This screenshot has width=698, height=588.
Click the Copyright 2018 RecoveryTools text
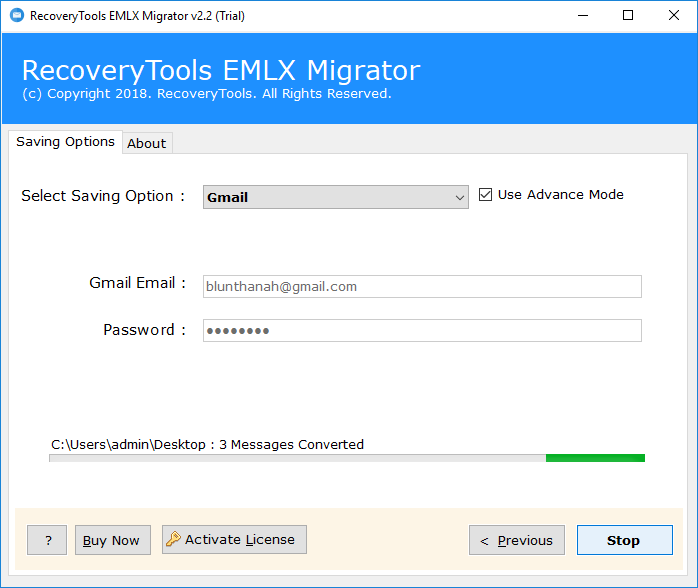click(x=207, y=93)
